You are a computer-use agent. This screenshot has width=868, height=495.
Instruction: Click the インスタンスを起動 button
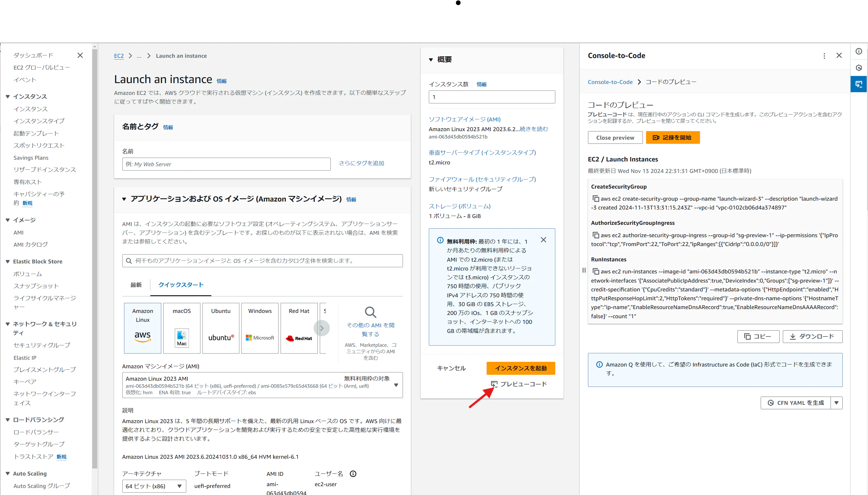tap(521, 368)
